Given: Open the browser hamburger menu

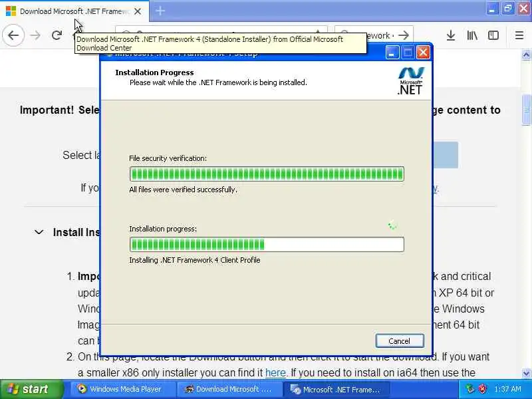Looking at the screenshot, I should [519, 35].
